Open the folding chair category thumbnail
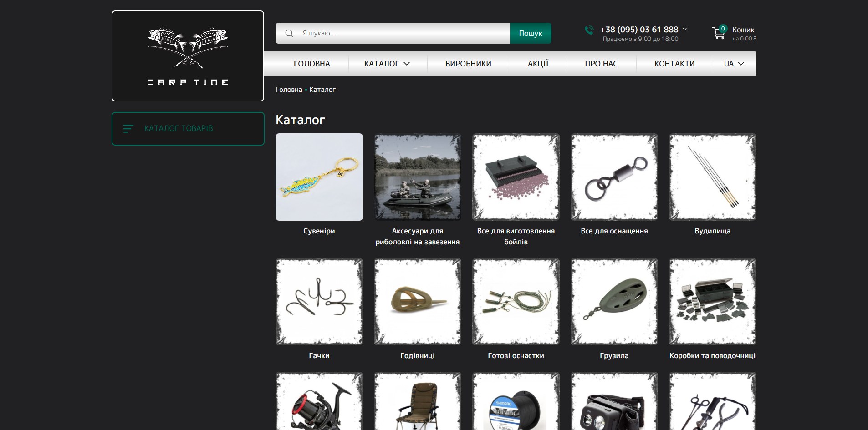The height and width of the screenshot is (430, 868). pos(418,401)
